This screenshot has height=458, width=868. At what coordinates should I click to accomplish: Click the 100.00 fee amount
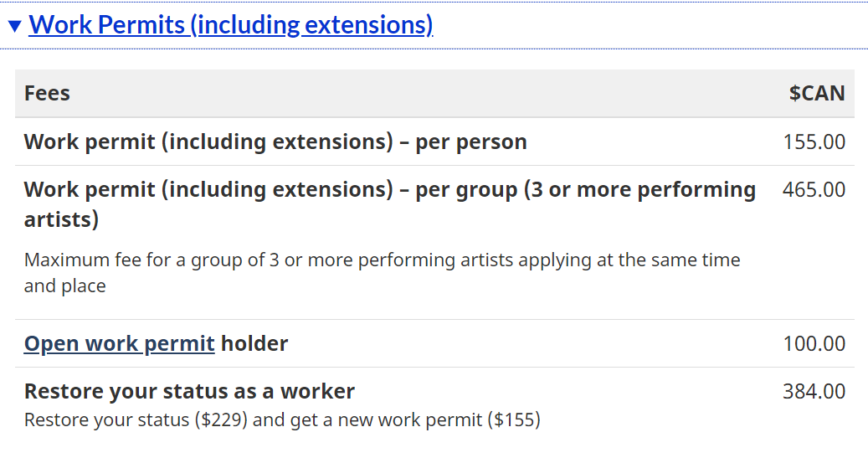814,344
